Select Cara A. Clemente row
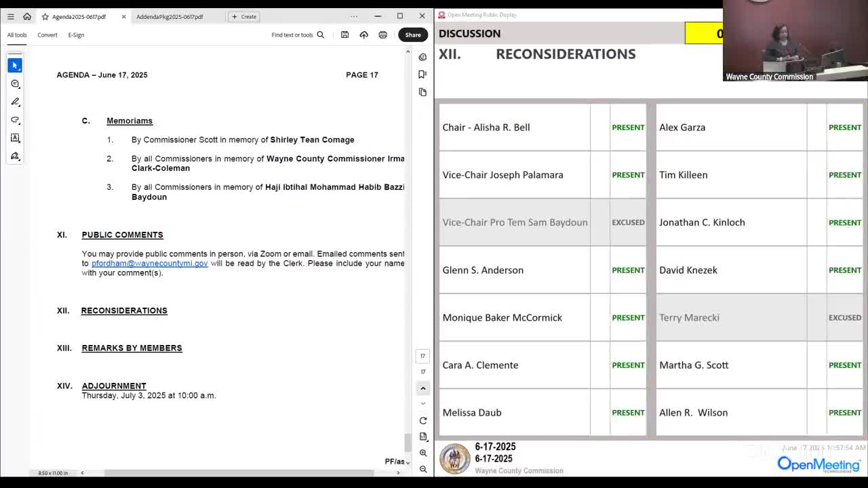Image resolution: width=868 pixels, height=488 pixels. coord(542,365)
